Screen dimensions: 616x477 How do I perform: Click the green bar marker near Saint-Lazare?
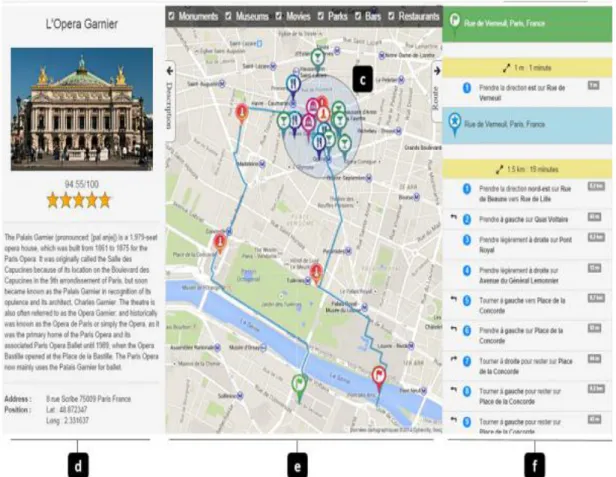(317, 60)
